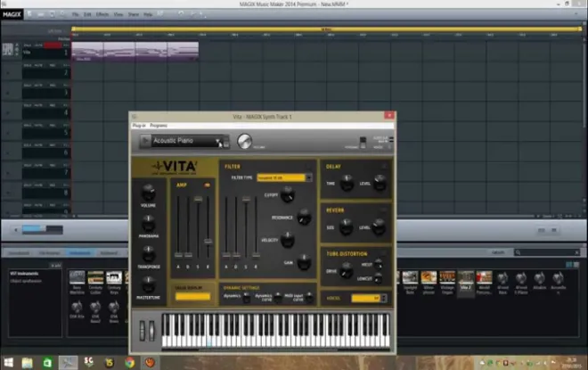Open the Filter Type dropdown
This screenshot has width=588, height=370.
308,177
